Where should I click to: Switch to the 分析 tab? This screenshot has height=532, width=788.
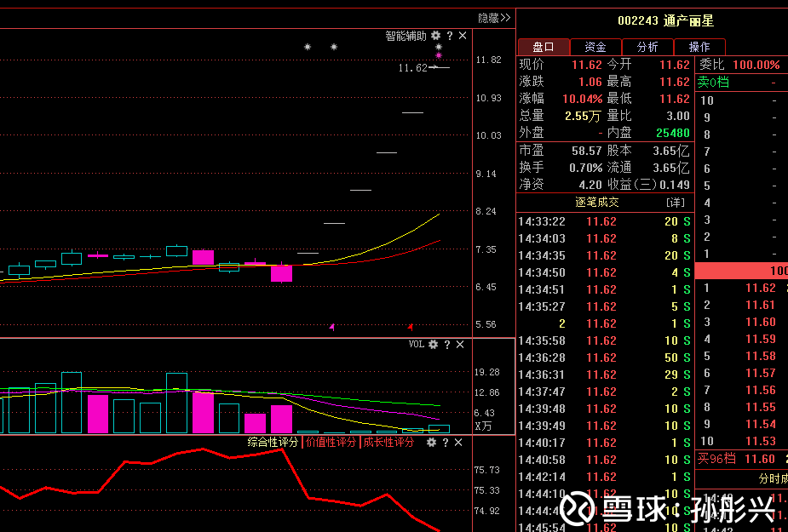[x=647, y=47]
